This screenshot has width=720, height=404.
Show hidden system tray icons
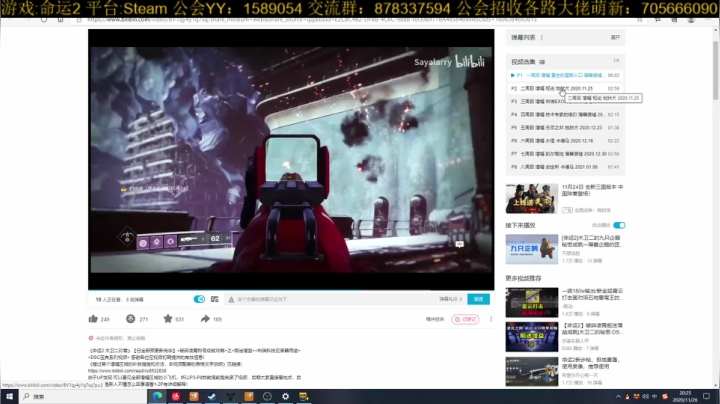[619, 396]
